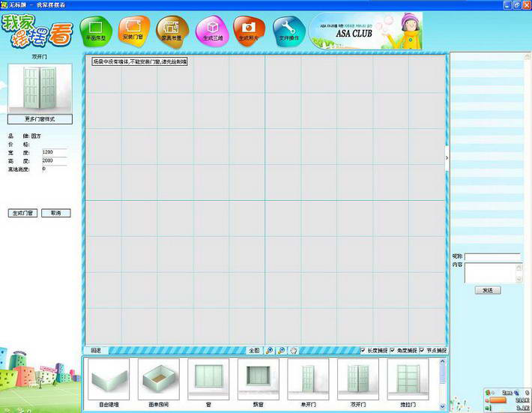Click the 取消 cancel button
The image size is (532, 413).
(x=55, y=213)
